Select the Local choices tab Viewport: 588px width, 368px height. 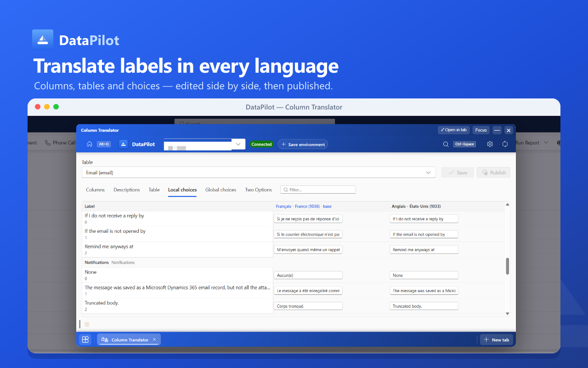pos(182,190)
